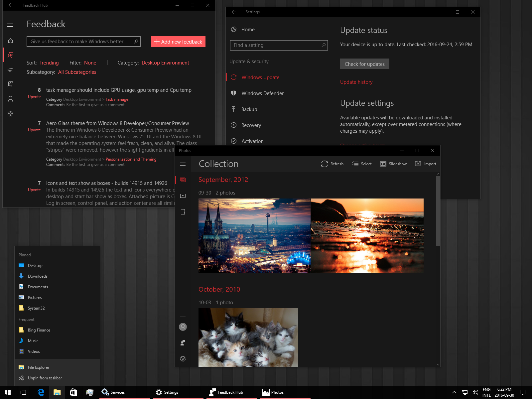The image size is (532, 399).
Task: Open the kittens photo thumbnail
Action: (x=248, y=337)
